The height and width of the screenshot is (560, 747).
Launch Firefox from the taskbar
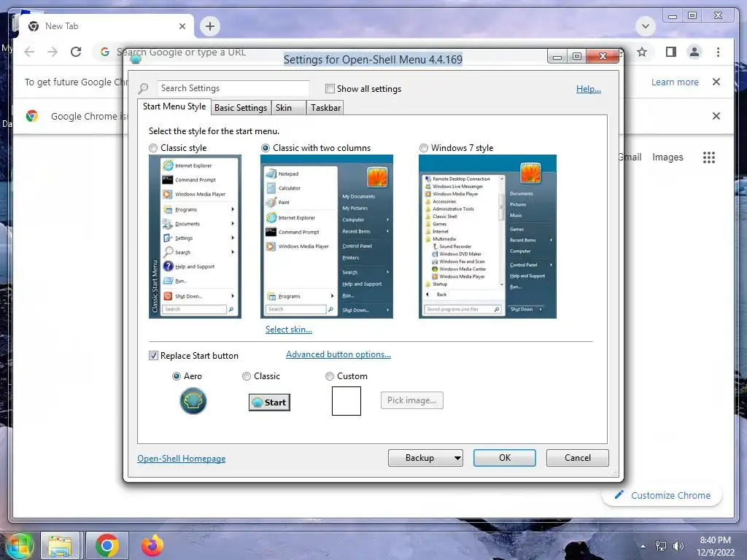(152, 545)
